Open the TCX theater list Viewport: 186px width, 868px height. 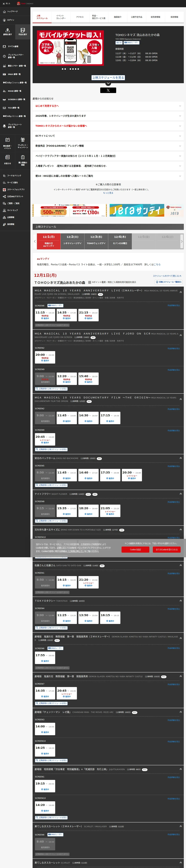pyautogui.click(x=15, y=108)
